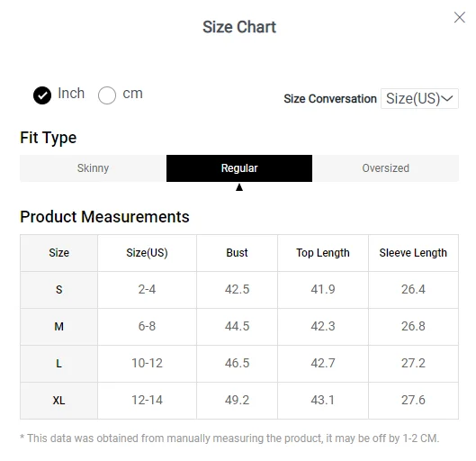Click the Inch label text
This screenshot has height=461, width=476.
[x=71, y=94]
